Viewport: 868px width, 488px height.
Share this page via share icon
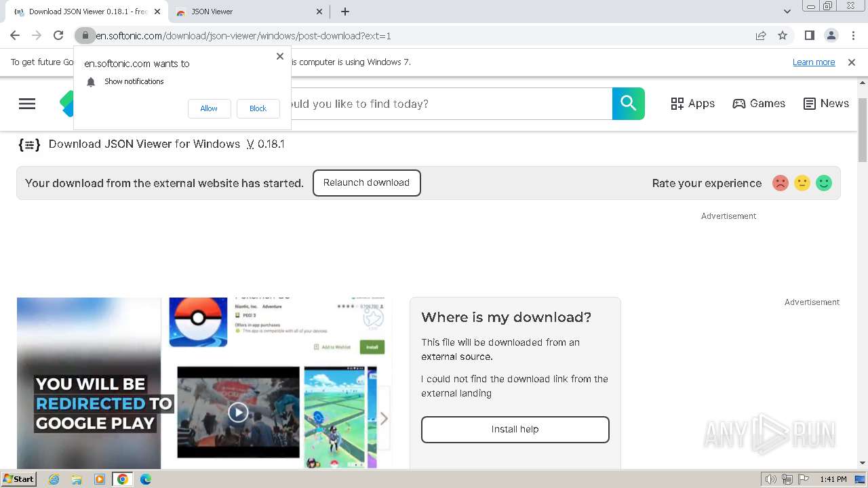tap(761, 35)
